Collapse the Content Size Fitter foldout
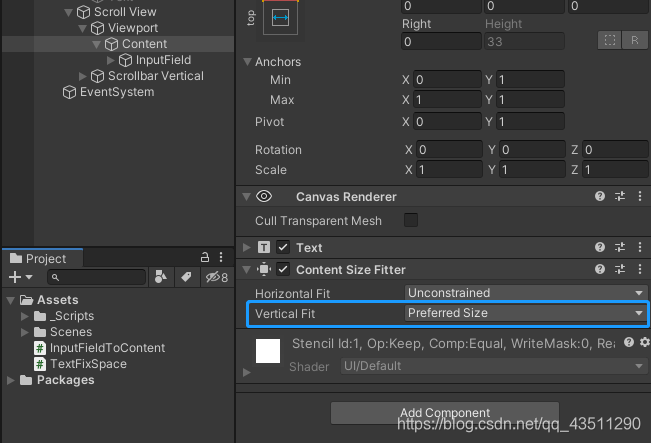The width and height of the screenshot is (651, 443). click(x=247, y=269)
